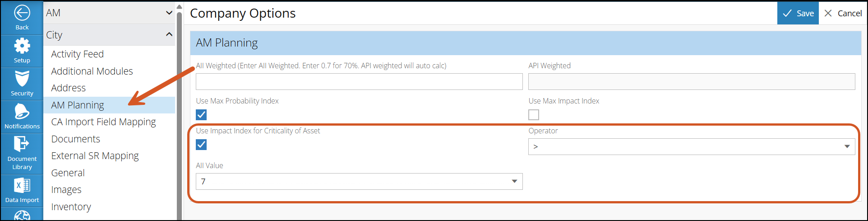Screen dimensions: 868x221
Task: Open the Setup gear icon
Action: (x=22, y=46)
